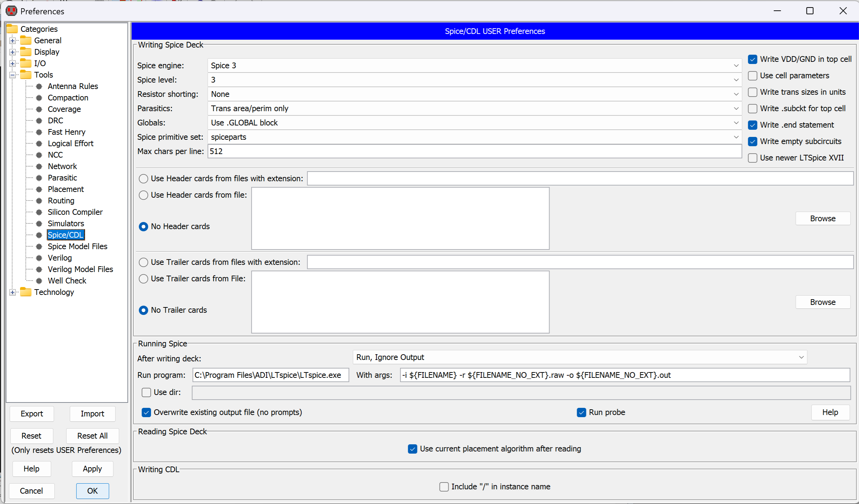Click the Tools folder icon
This screenshot has width=859, height=504.
click(26, 75)
